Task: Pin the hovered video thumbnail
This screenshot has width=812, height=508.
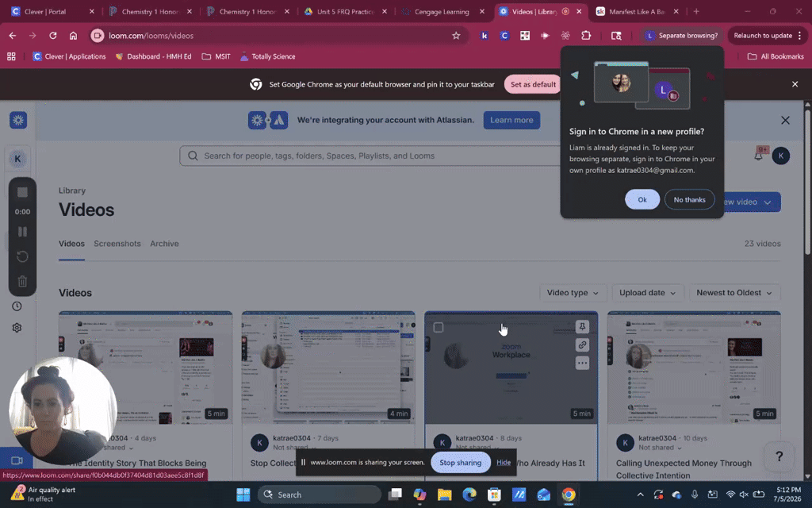Action: tap(582, 326)
